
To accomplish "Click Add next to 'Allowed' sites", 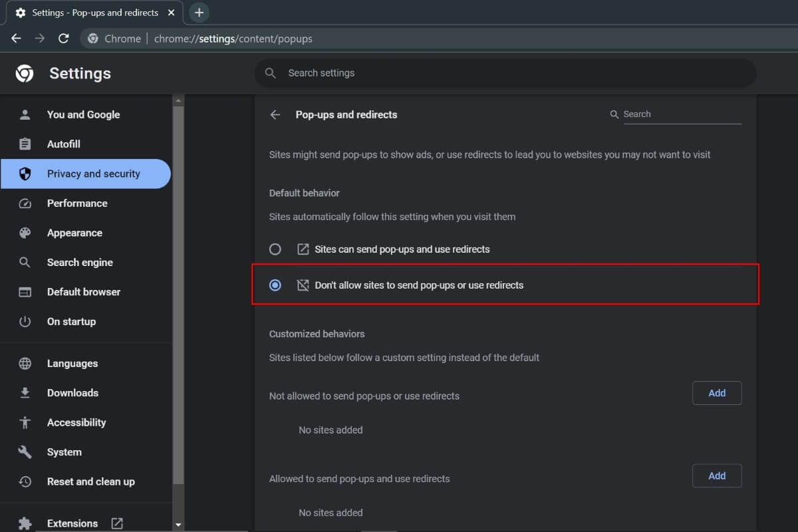I will (717, 475).
